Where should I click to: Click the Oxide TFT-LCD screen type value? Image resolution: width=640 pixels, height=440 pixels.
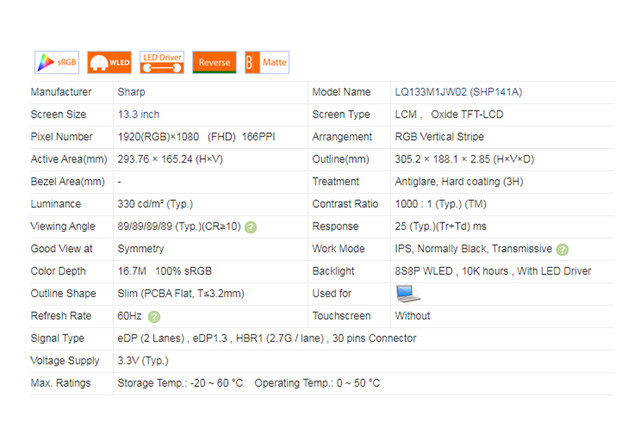(x=467, y=115)
